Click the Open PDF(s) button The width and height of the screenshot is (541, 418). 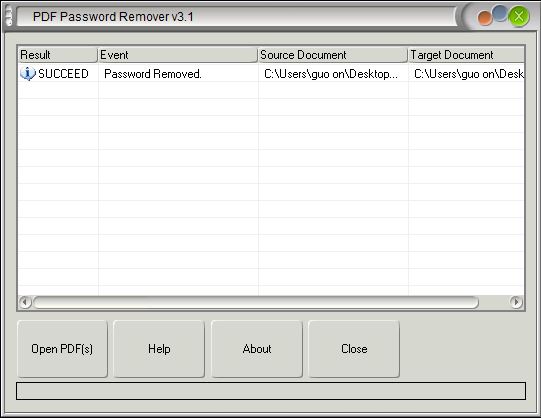(x=62, y=349)
